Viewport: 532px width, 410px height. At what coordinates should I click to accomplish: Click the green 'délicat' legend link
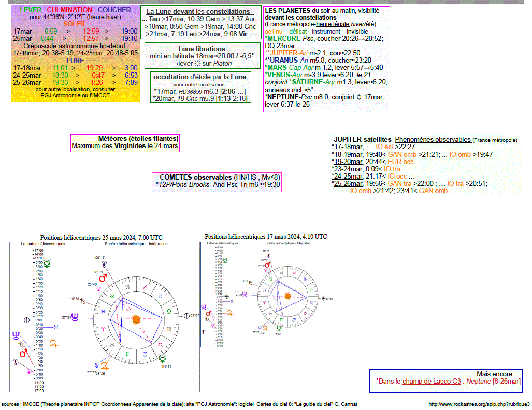[x=297, y=32]
